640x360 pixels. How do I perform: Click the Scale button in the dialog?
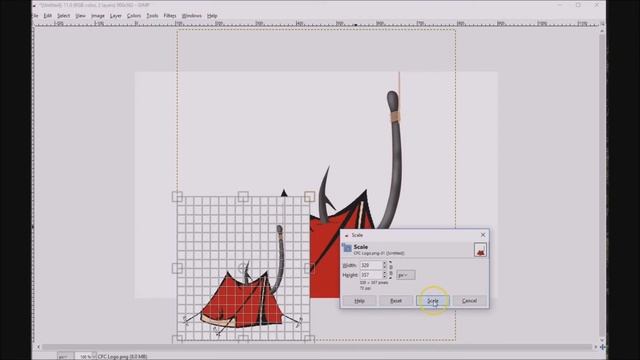433,301
